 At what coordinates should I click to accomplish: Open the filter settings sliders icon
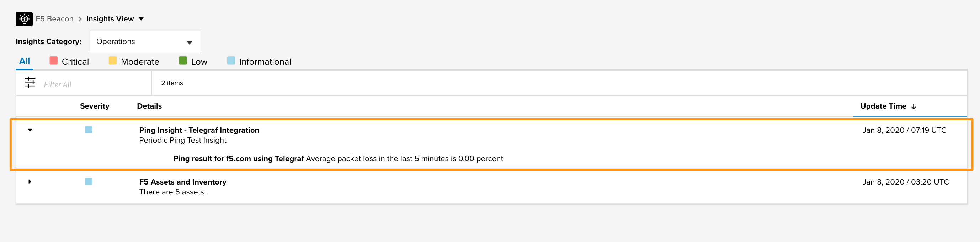coord(30,82)
